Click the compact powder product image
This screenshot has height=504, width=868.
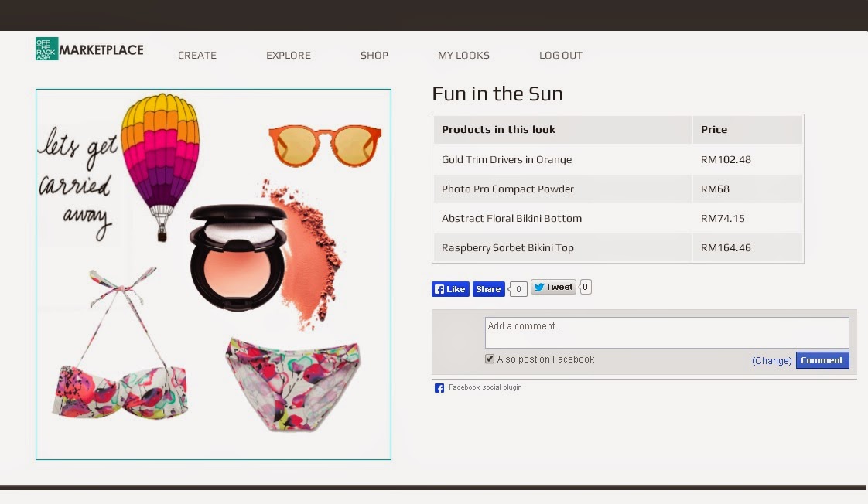pyautogui.click(x=238, y=257)
